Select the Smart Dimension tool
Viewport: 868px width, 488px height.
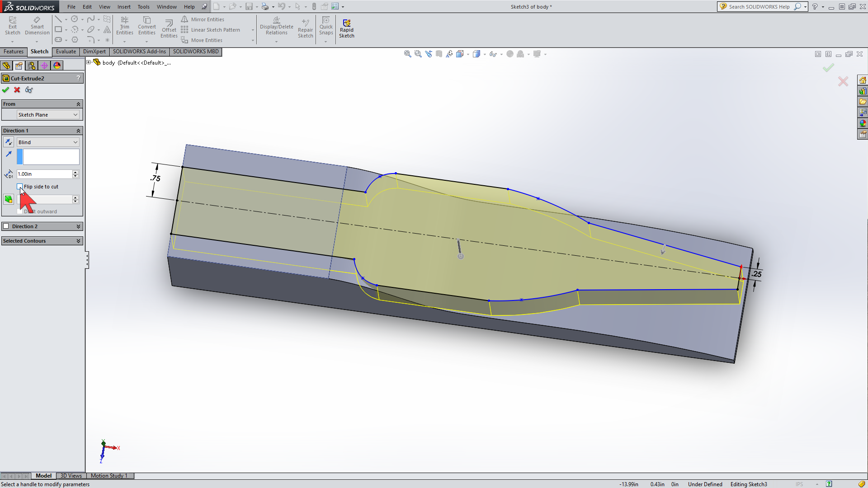37,26
